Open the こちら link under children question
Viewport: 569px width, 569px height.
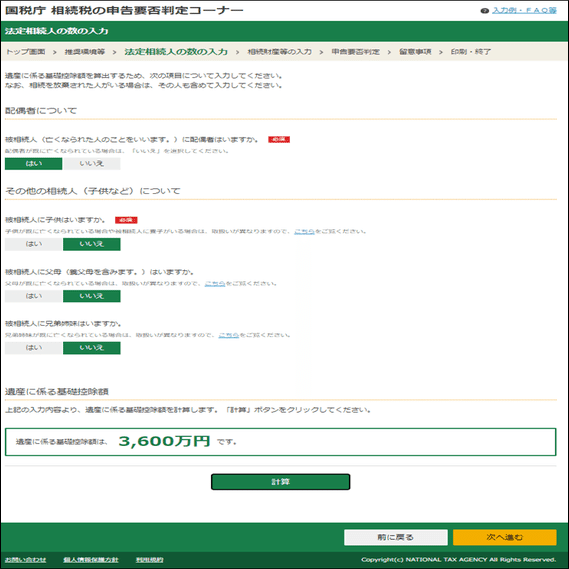coord(304,232)
